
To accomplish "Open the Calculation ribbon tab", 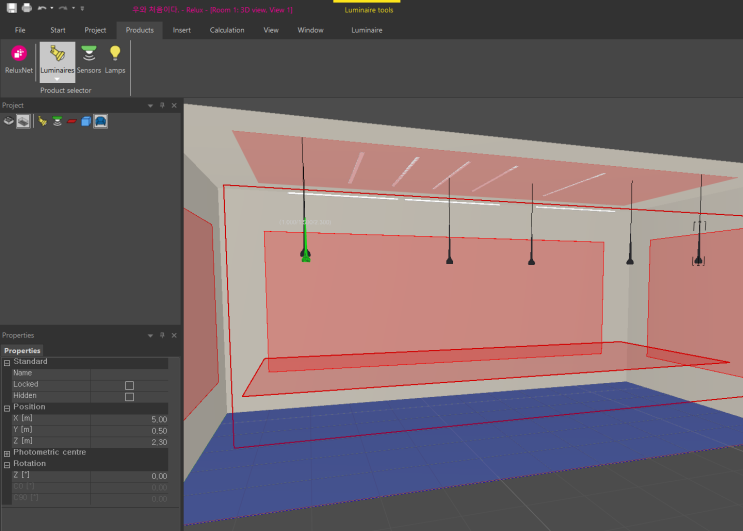I will click(227, 30).
